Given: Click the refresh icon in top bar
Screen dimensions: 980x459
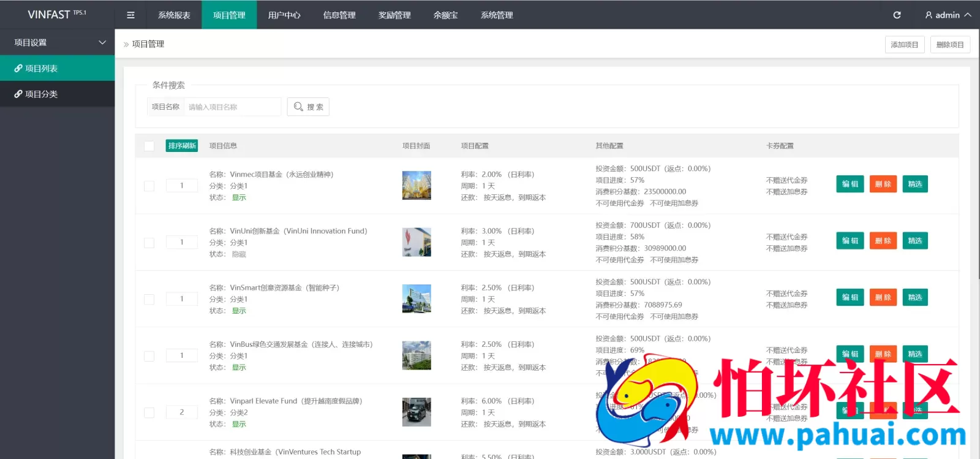Looking at the screenshot, I should [897, 15].
